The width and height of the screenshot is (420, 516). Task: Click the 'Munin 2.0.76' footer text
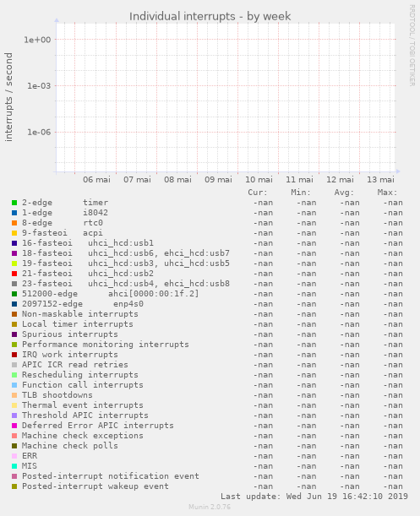[x=210, y=507]
